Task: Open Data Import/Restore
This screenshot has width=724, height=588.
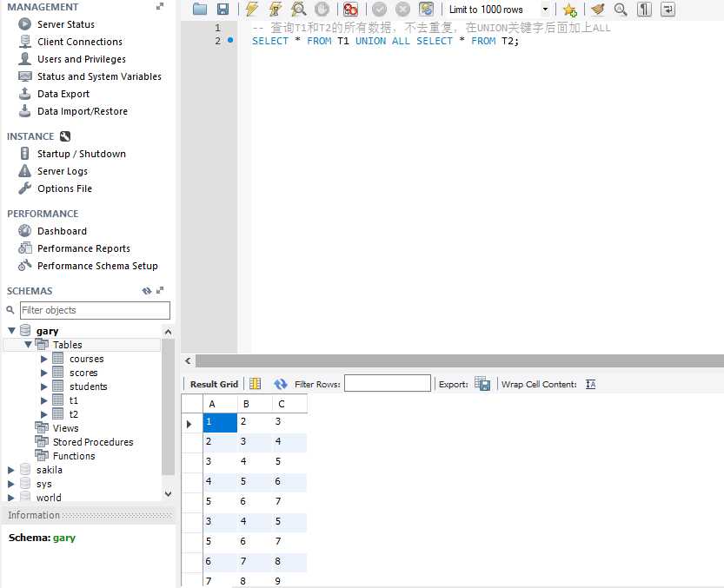Action: [x=83, y=111]
